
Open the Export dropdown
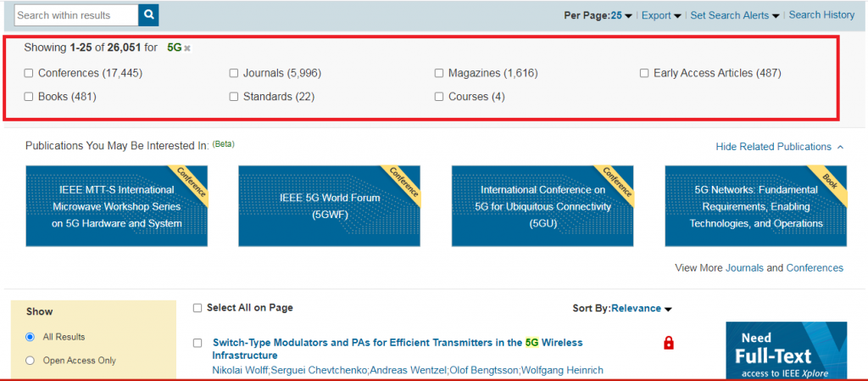coord(661,15)
